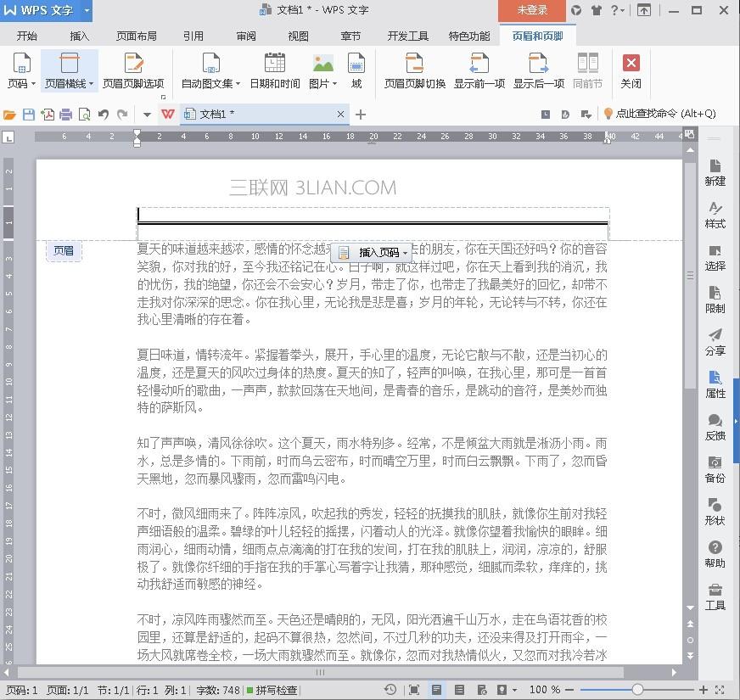Open the 样式 (Styles) sidebar panel
Image resolution: width=740 pixels, height=700 pixels.
715,216
